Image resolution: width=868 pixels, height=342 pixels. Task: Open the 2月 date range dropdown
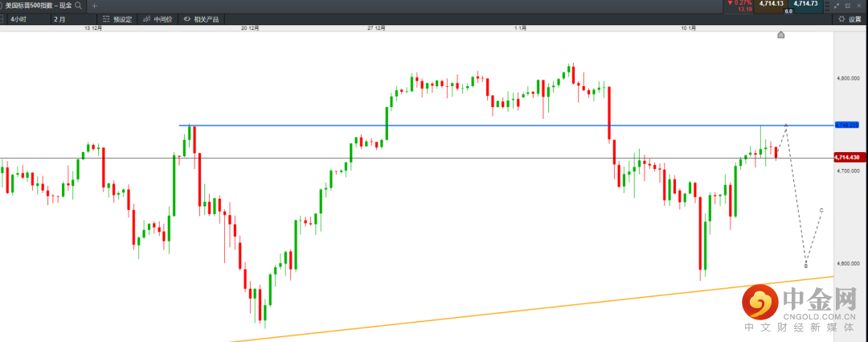(66, 19)
